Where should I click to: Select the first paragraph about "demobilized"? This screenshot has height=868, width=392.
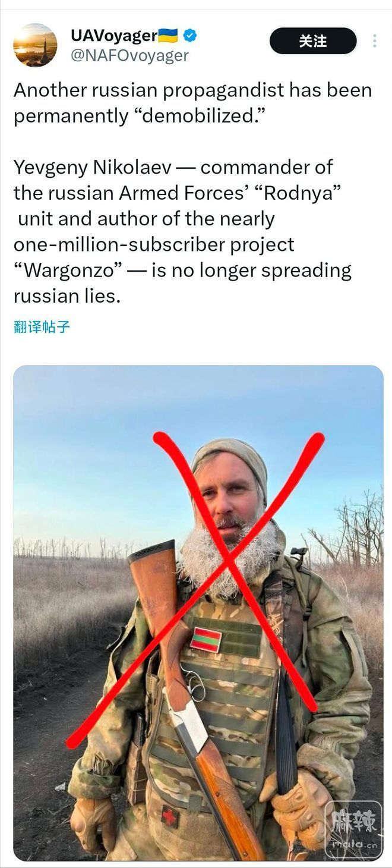tap(192, 103)
